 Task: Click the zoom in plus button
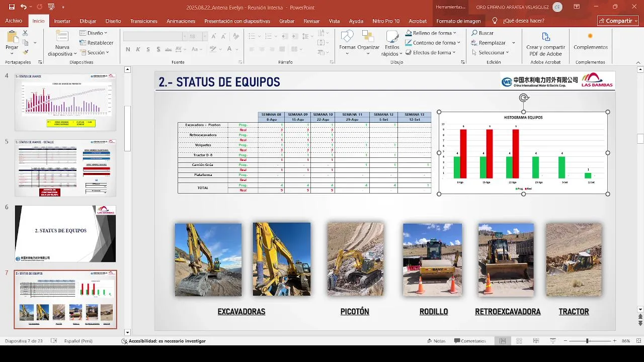(x=615, y=341)
